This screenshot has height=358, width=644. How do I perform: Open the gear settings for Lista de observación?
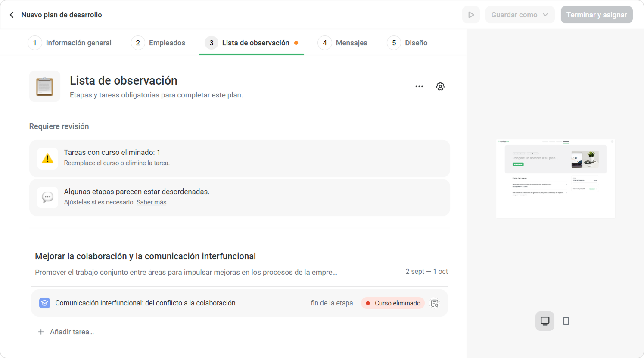click(440, 86)
